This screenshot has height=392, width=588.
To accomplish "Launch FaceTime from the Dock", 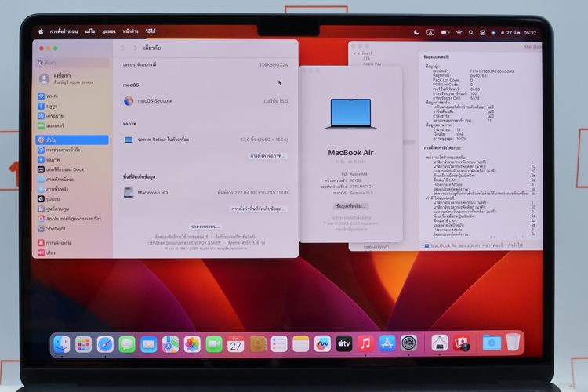I will coord(214,344).
